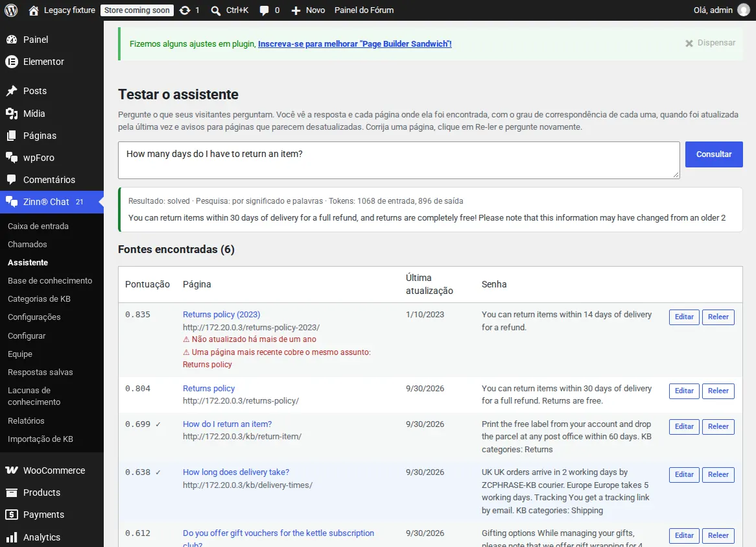Open Chamados submenu item
756x547 pixels.
click(x=27, y=245)
